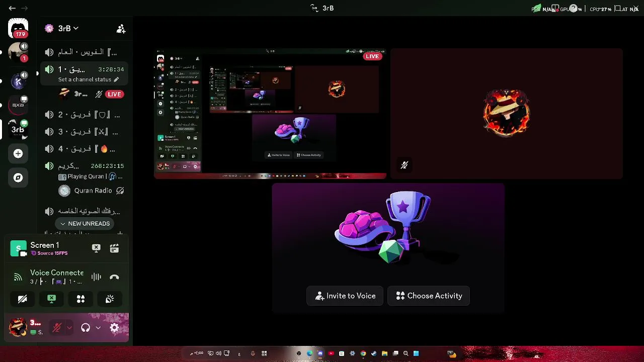Join voice channel فريق 2

[84, 115]
